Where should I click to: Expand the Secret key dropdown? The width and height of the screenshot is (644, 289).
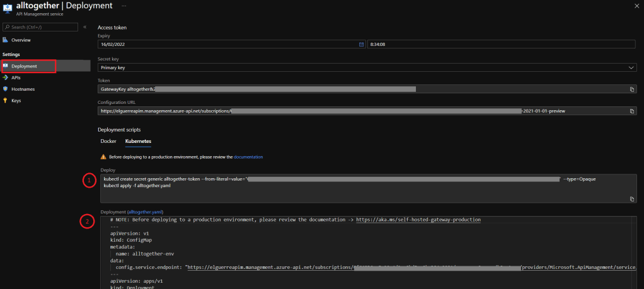pyautogui.click(x=367, y=67)
